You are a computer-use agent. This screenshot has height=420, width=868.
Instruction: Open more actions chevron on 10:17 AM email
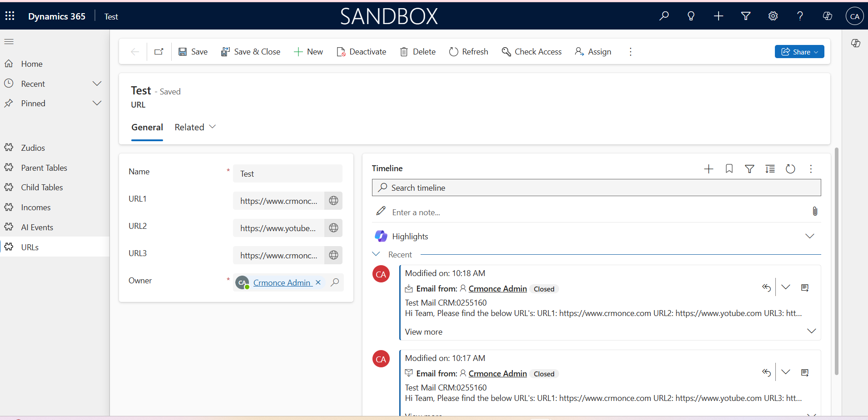(x=786, y=372)
